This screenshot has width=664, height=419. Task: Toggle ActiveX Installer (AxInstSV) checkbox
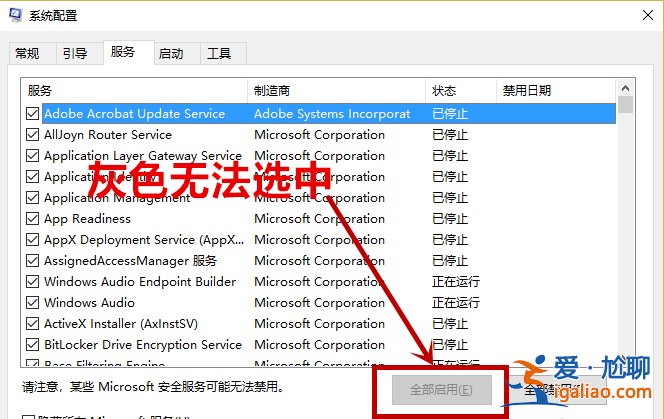pyautogui.click(x=33, y=324)
